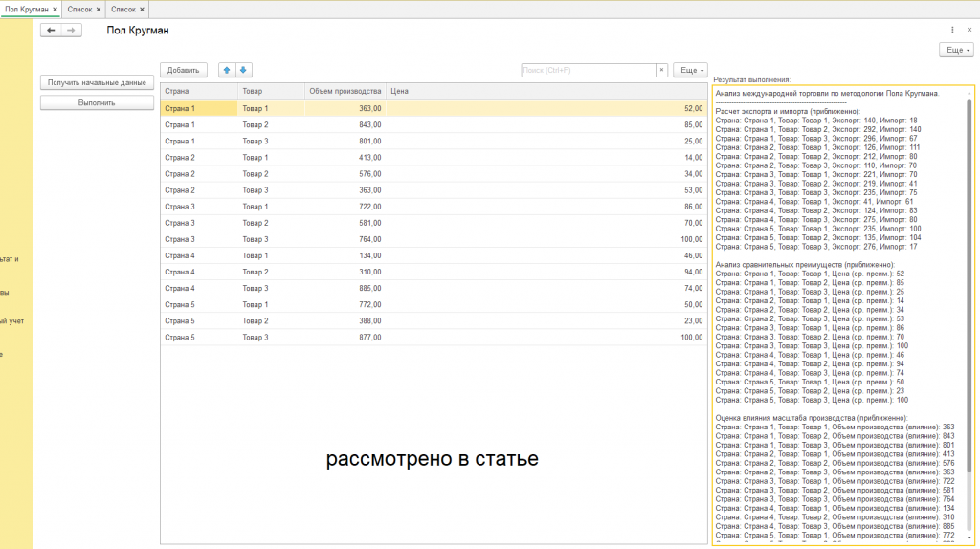Switch to the first Список tab
The width and height of the screenshot is (980, 549).
click(x=79, y=10)
